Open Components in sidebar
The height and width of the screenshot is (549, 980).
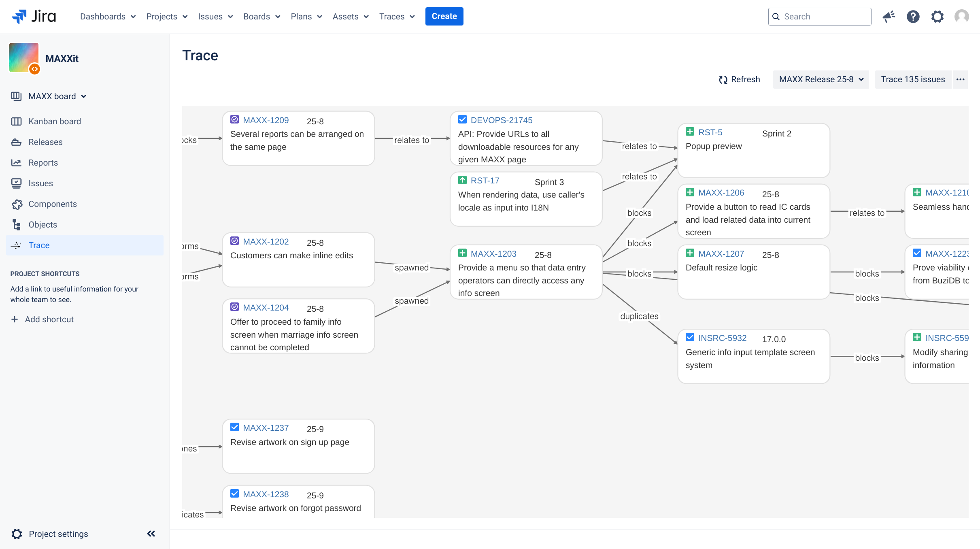[x=85, y=204]
